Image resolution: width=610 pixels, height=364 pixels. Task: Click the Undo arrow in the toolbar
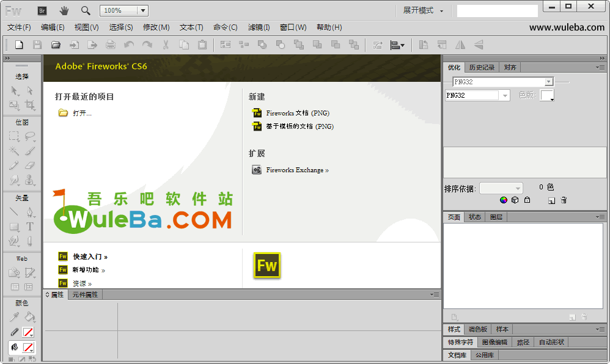129,45
